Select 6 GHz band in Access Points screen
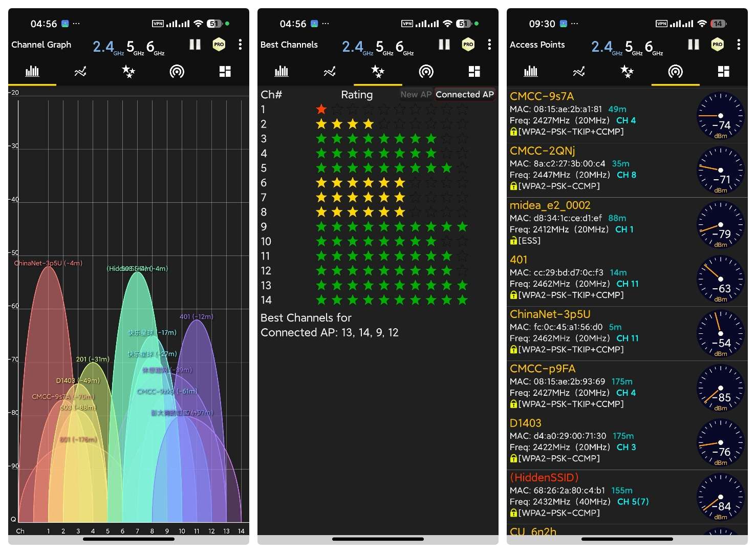 (654, 47)
